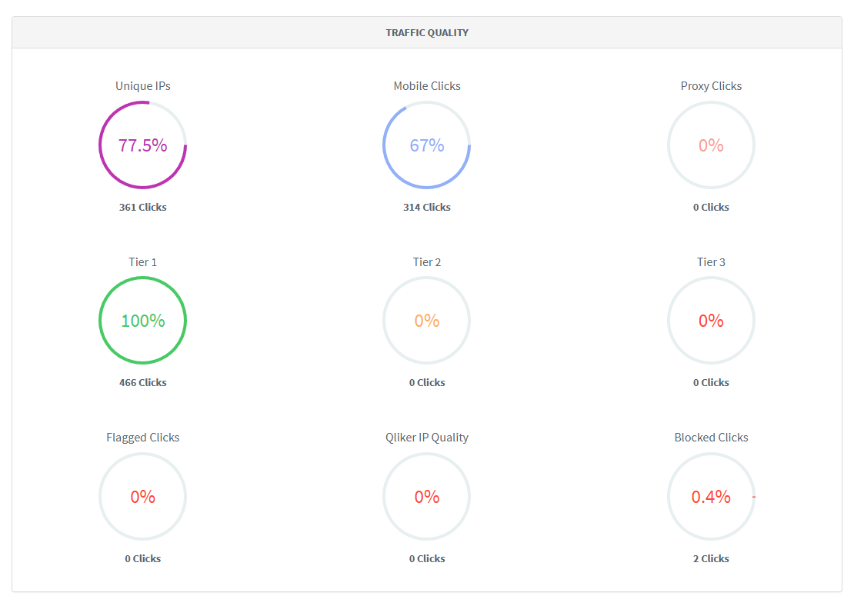Click the Unique IPs label
The height and width of the screenshot is (616, 854).
tap(143, 86)
